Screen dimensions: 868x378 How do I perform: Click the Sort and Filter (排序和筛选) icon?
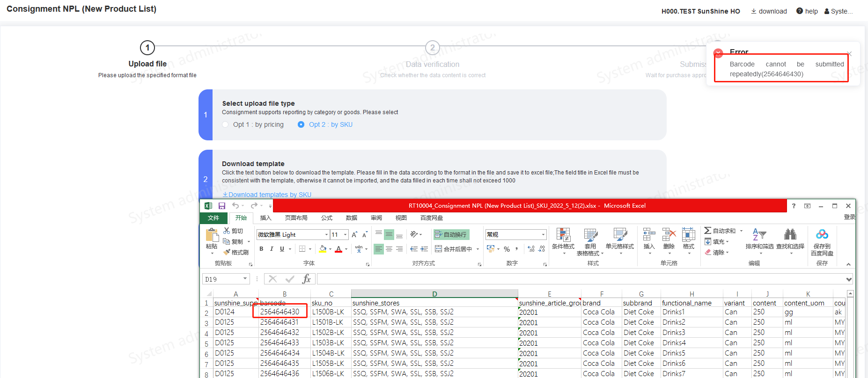759,235
